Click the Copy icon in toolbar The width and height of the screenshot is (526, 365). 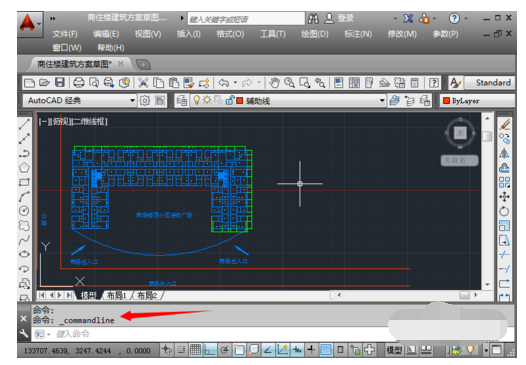tap(158, 83)
